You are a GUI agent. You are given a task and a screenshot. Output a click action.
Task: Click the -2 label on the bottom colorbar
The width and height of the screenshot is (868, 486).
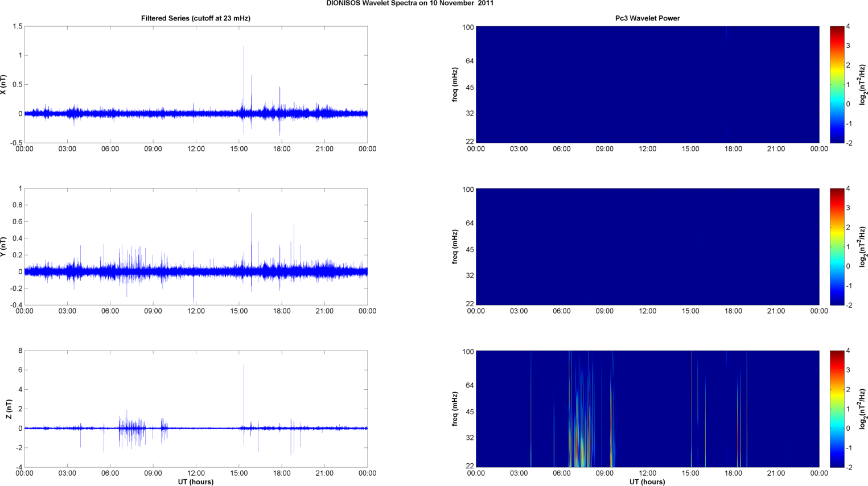848,467
